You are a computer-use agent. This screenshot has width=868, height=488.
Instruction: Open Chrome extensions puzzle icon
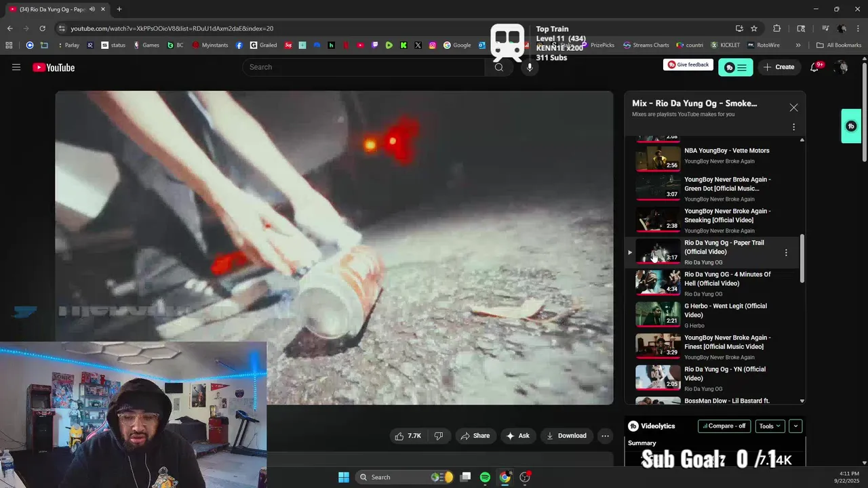tap(777, 28)
